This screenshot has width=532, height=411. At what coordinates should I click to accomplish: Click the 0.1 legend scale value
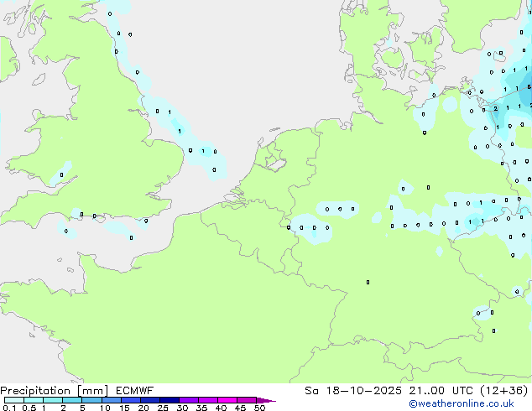point(8,408)
